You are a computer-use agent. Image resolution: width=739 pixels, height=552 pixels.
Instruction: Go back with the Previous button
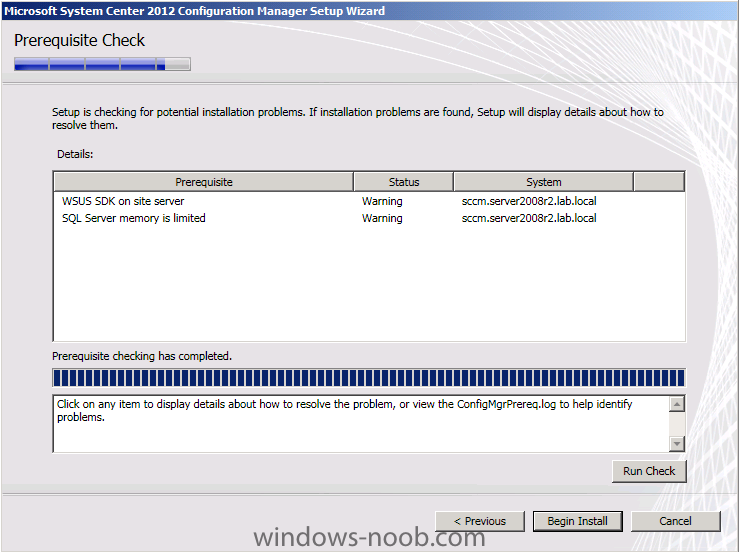coord(479,521)
